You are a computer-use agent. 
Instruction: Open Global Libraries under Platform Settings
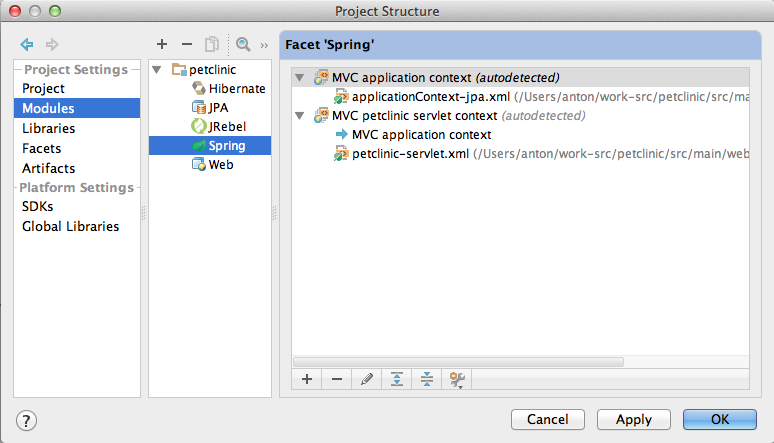[77, 226]
